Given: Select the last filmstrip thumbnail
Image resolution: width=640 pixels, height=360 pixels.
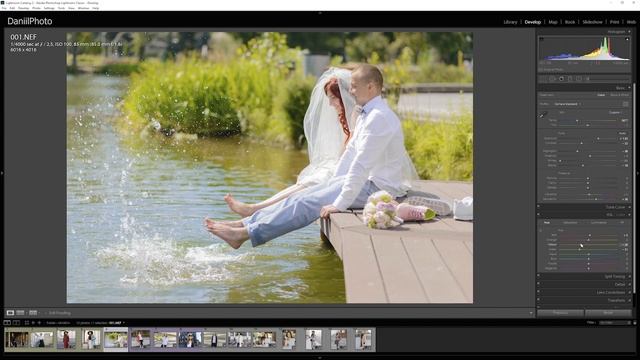Looking at the screenshot, I should tap(363, 339).
